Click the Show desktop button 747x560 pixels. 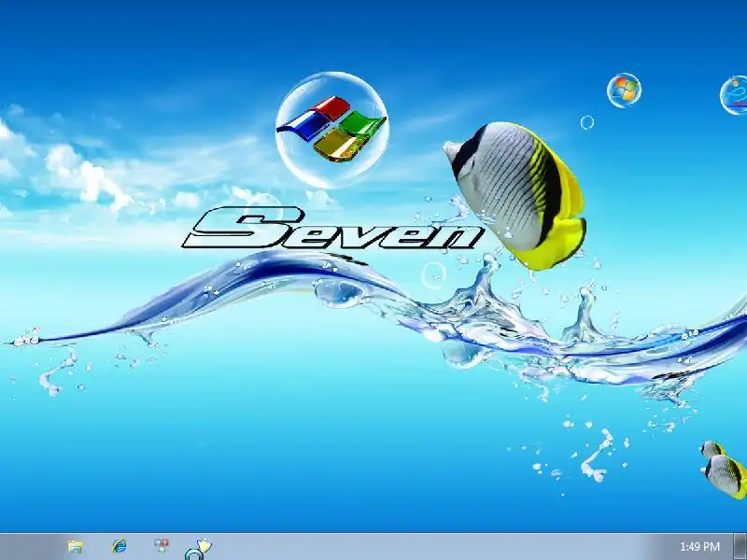(740, 546)
